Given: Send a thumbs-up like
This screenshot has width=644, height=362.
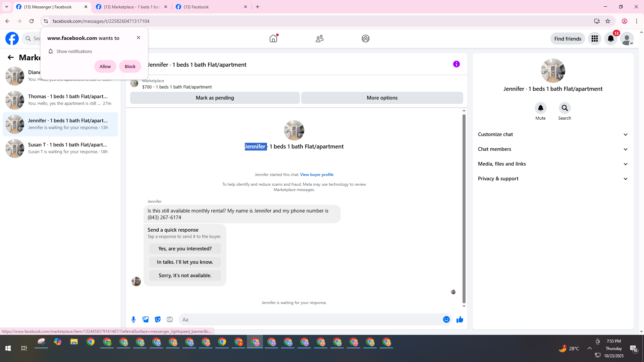Looking at the screenshot, I should (460, 319).
